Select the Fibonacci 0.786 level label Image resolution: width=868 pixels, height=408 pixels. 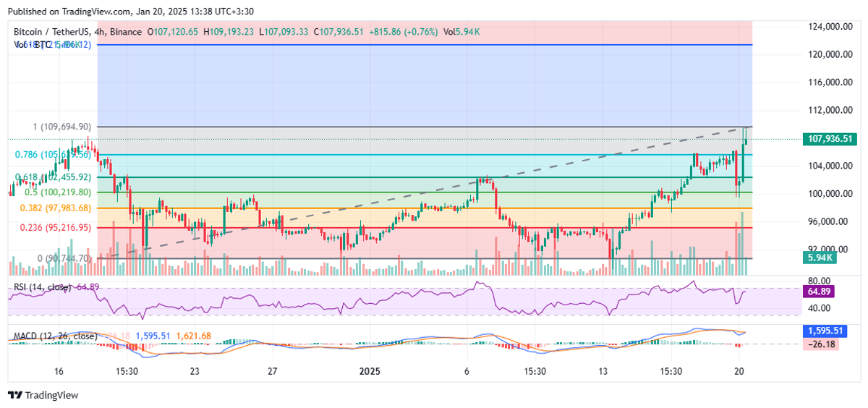tap(54, 155)
